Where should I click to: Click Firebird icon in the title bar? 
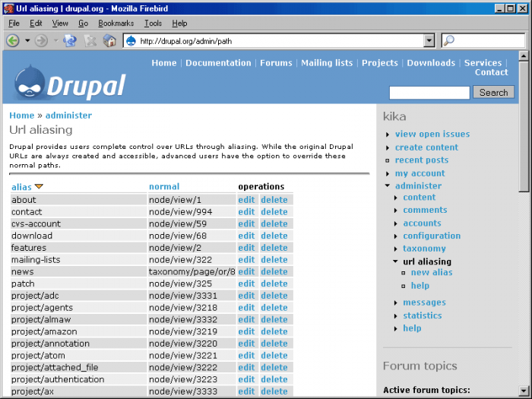[8, 8]
